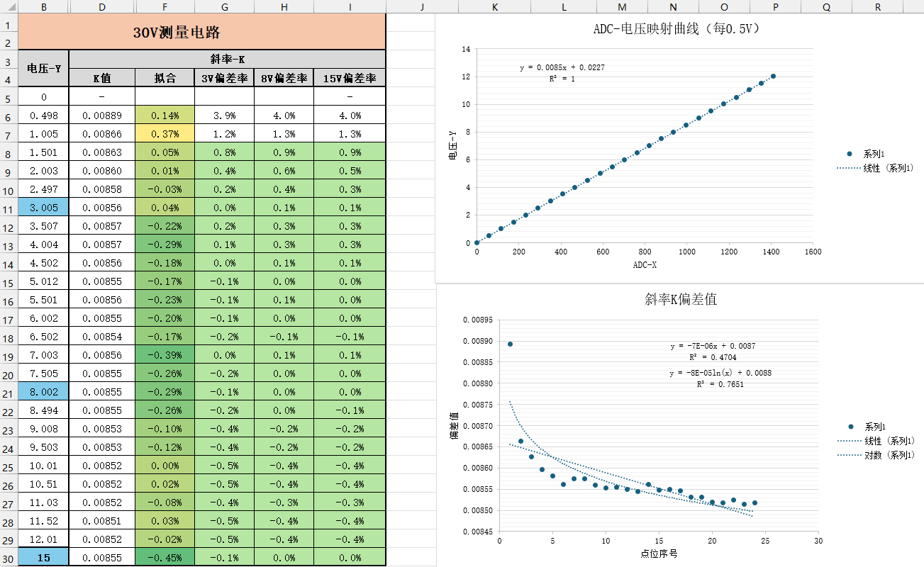Click the 点位序号 axis title

(x=659, y=553)
